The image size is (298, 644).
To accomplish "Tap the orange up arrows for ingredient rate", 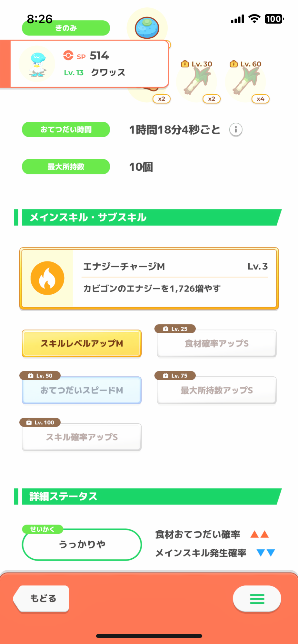I will pyautogui.click(x=260, y=535).
